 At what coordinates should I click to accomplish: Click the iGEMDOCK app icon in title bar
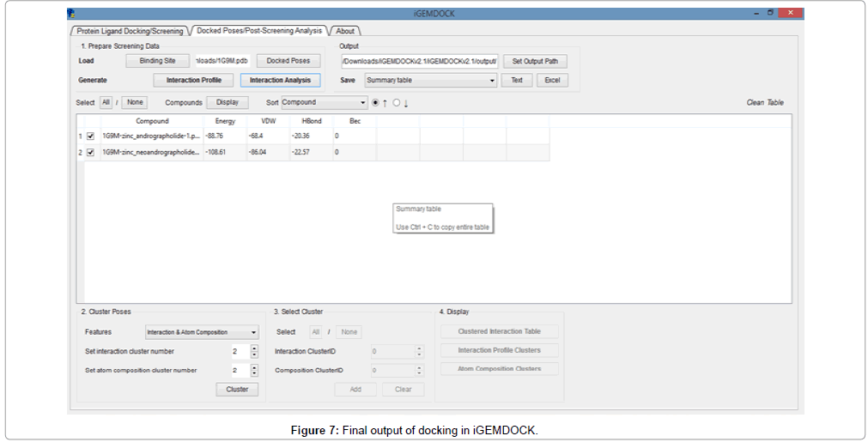click(x=71, y=13)
